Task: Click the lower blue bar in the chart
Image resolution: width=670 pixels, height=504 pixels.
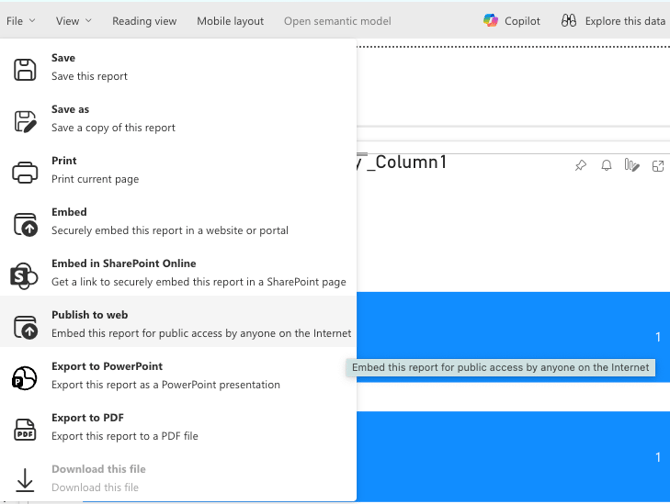Action: (x=513, y=456)
